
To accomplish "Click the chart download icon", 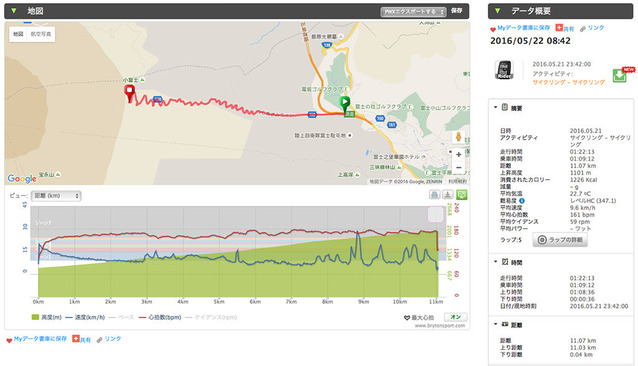I will click(448, 195).
